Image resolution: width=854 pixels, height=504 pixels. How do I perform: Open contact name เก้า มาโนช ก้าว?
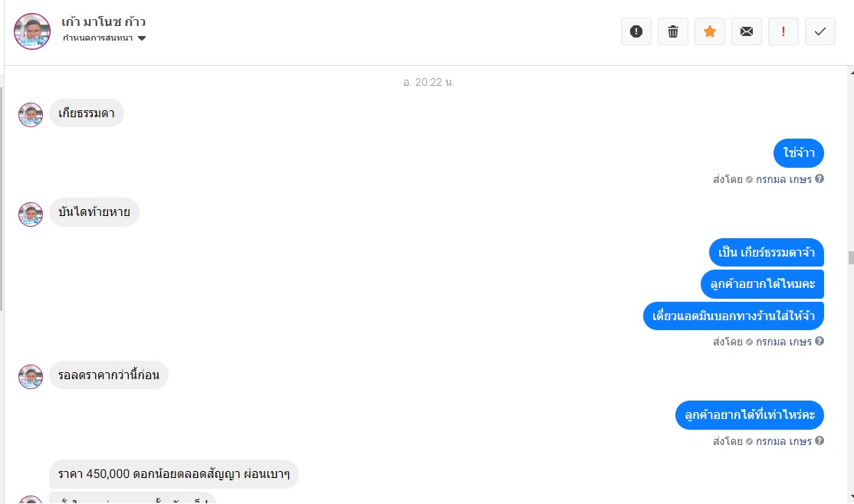click(103, 21)
